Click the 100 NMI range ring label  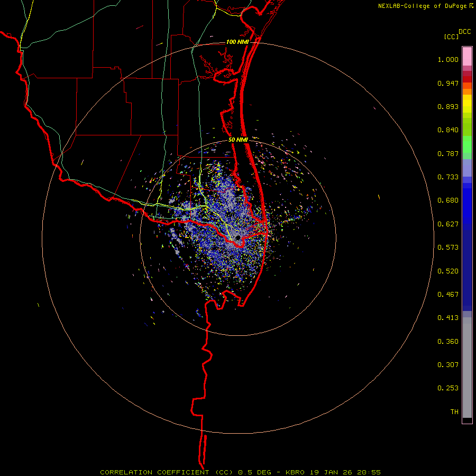point(237,42)
